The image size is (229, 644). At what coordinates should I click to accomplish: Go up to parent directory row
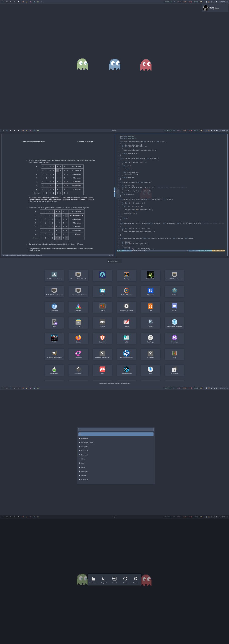(116, 434)
